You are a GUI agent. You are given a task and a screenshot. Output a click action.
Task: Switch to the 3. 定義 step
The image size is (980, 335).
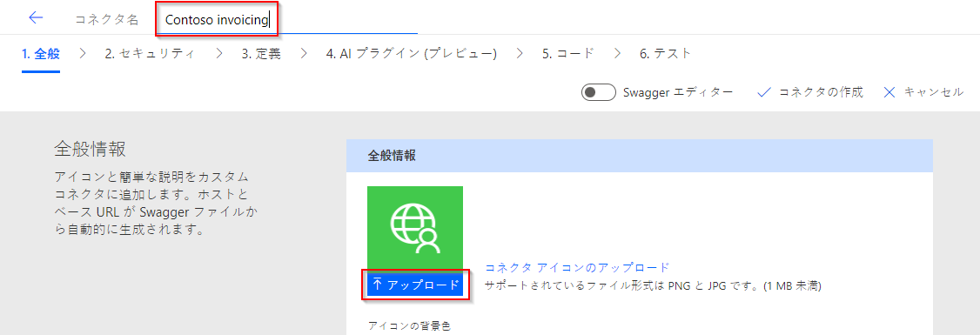click(x=261, y=54)
